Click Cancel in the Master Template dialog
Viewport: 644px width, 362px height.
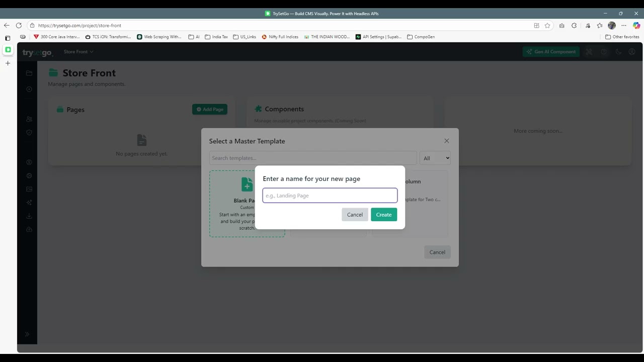coord(437,252)
